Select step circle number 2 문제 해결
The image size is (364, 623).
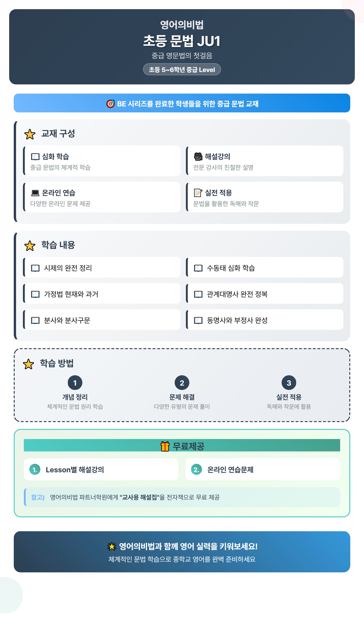(x=182, y=383)
